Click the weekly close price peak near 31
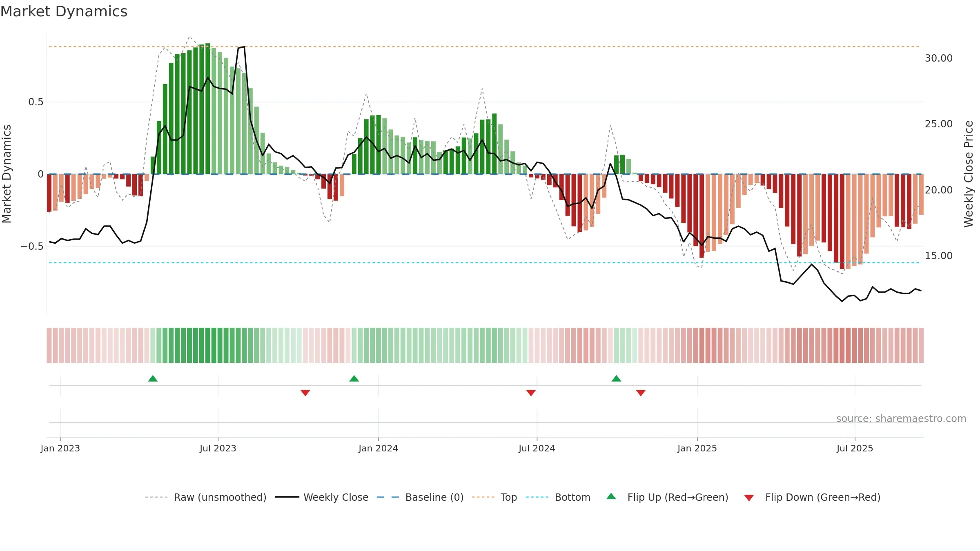Screen dimensions: 980x551 (x=244, y=47)
